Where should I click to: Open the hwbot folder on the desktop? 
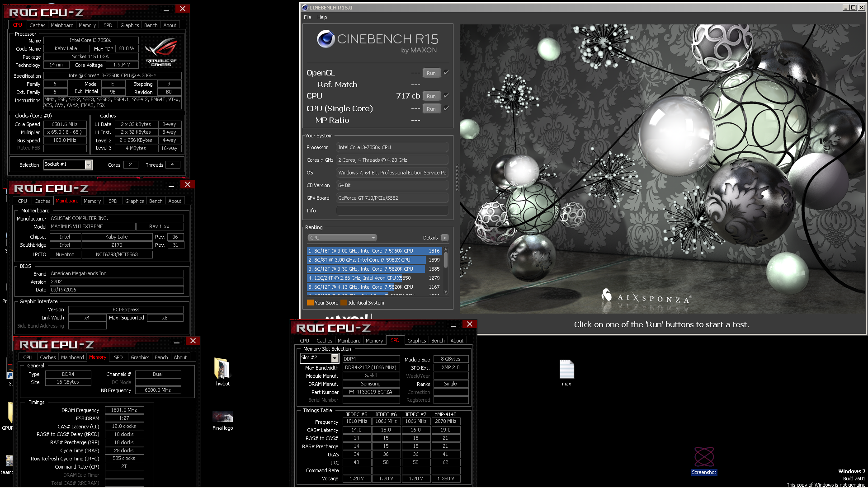point(222,369)
